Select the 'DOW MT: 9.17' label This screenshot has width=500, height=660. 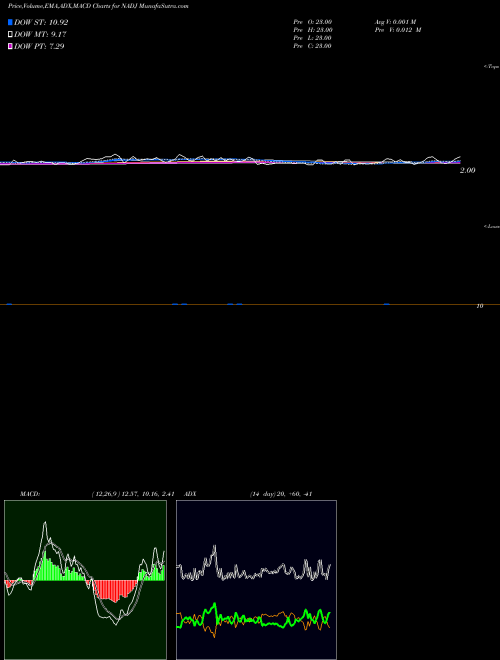[40, 35]
